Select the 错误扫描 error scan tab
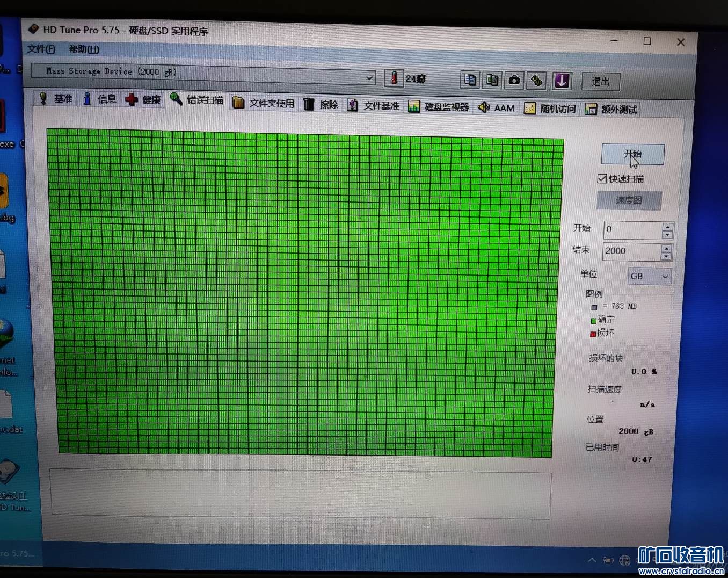This screenshot has height=578, width=728. pyautogui.click(x=197, y=99)
